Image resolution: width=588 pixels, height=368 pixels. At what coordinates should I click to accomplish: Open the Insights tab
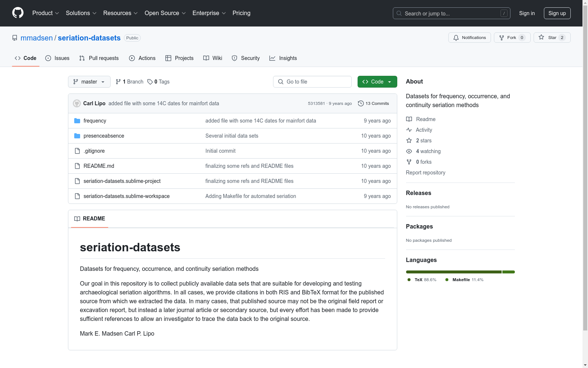283,58
